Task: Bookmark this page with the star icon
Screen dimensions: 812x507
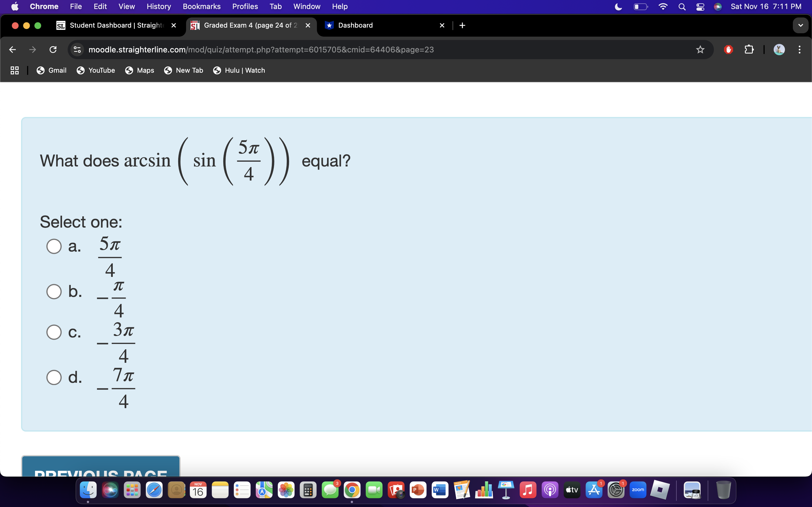Action: pyautogui.click(x=700, y=49)
